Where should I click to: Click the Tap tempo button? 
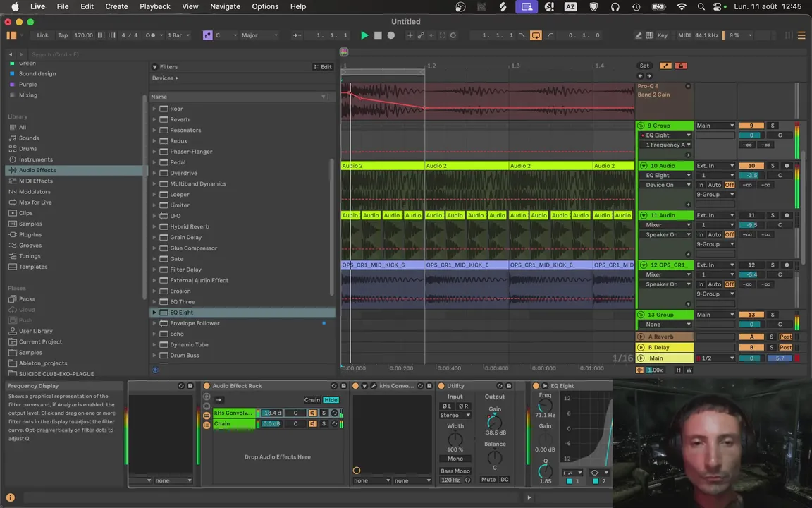(63, 35)
